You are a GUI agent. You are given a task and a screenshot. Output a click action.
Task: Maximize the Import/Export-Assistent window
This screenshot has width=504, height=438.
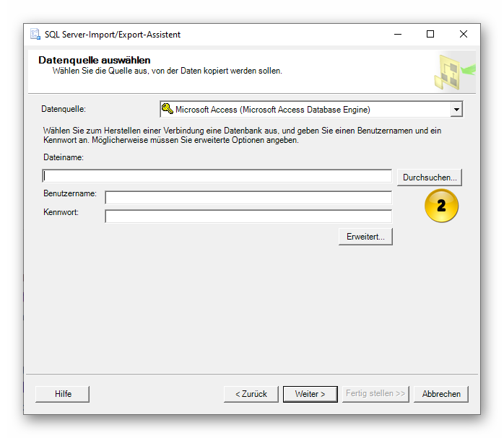pos(430,35)
